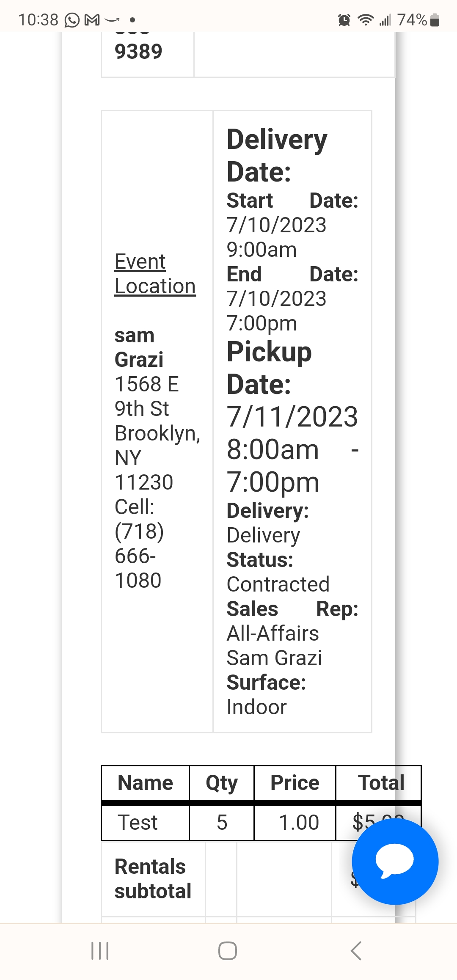Tap the Name column header
This screenshot has height=980, width=457.
pos(145,783)
